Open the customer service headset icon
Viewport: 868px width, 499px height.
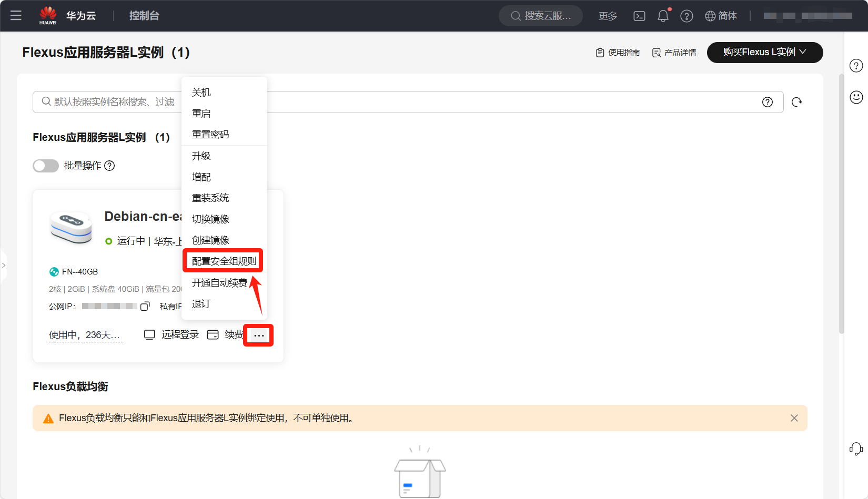856,449
